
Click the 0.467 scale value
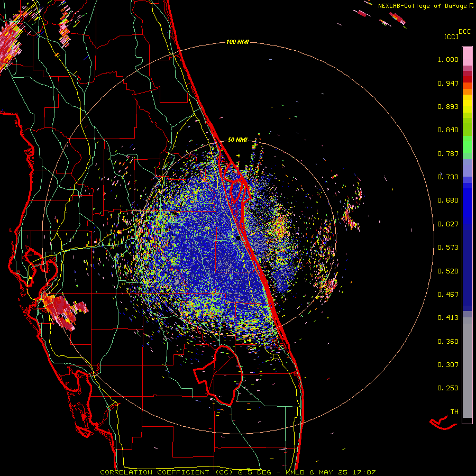pyautogui.click(x=448, y=295)
